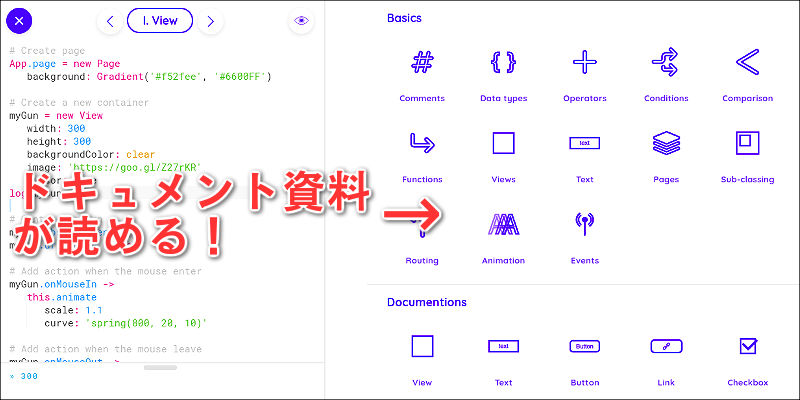Go to previous lesson with left chevron

(x=110, y=21)
